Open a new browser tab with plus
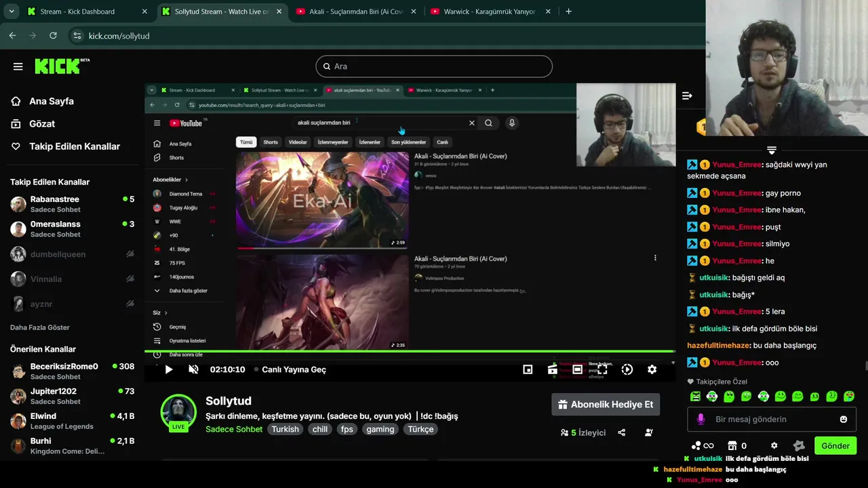868x488 pixels. click(x=568, y=12)
